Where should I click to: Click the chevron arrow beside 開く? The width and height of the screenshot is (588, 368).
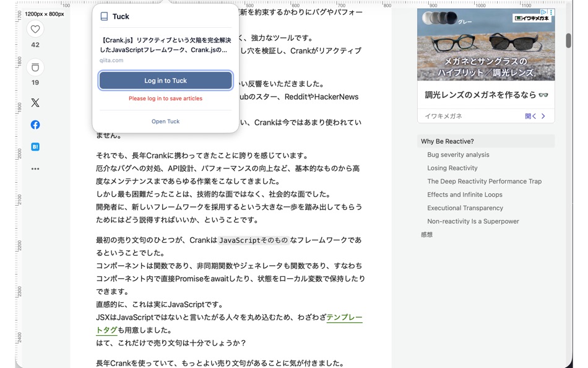[x=543, y=116]
